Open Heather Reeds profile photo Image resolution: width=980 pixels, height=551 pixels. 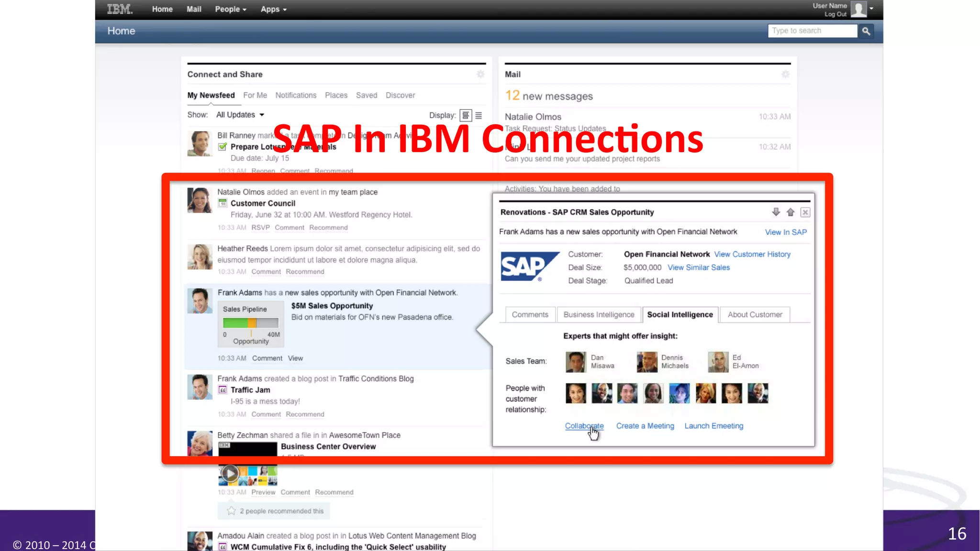[x=200, y=257]
